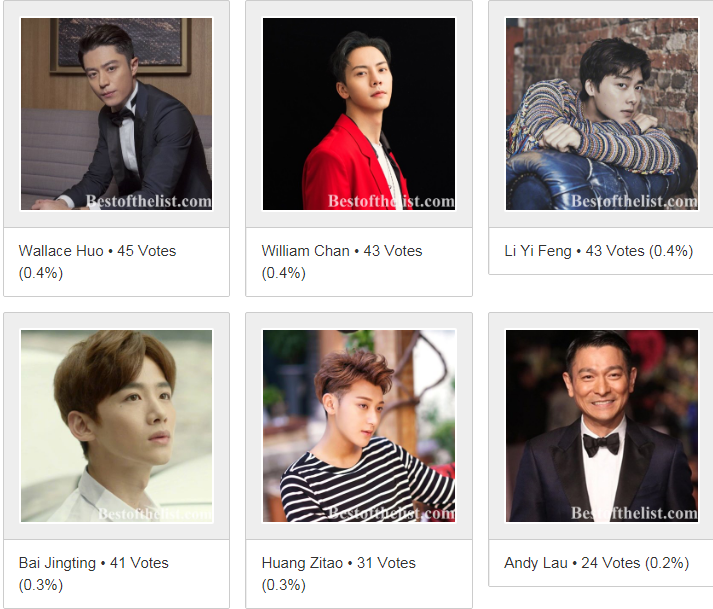Click the Bestofthelist.com watermark on Li Yi Feng photo
The image size is (713, 609).
tap(634, 201)
